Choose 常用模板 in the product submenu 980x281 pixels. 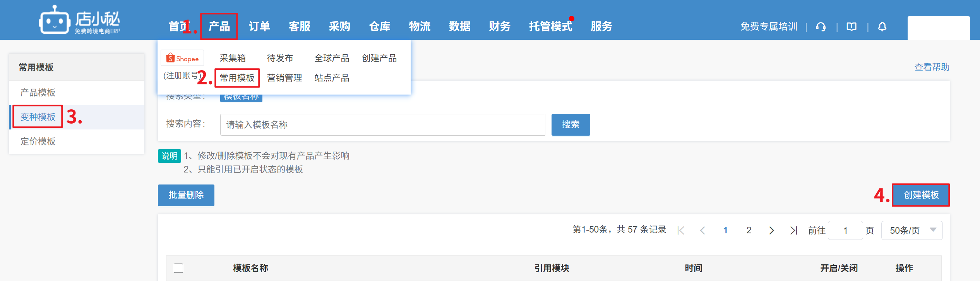(237, 78)
